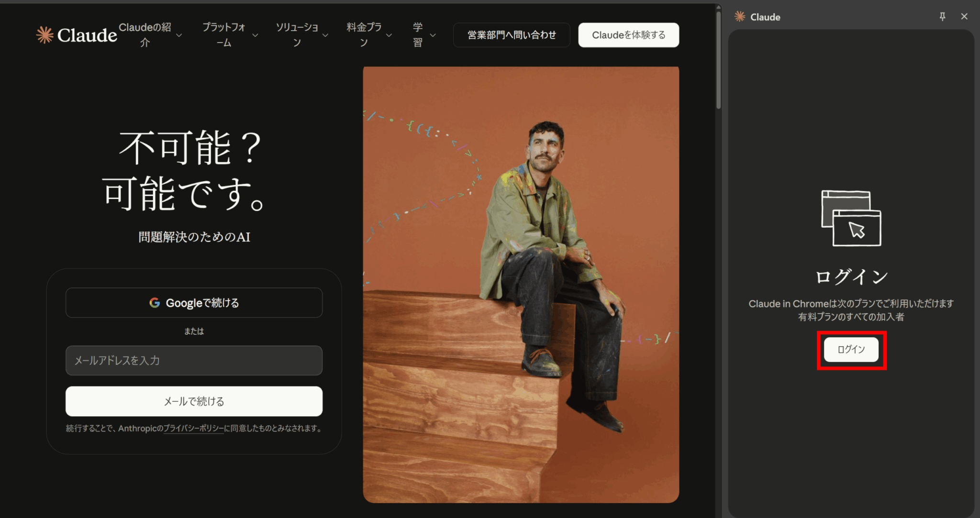Close the Claude side panel

tap(964, 17)
